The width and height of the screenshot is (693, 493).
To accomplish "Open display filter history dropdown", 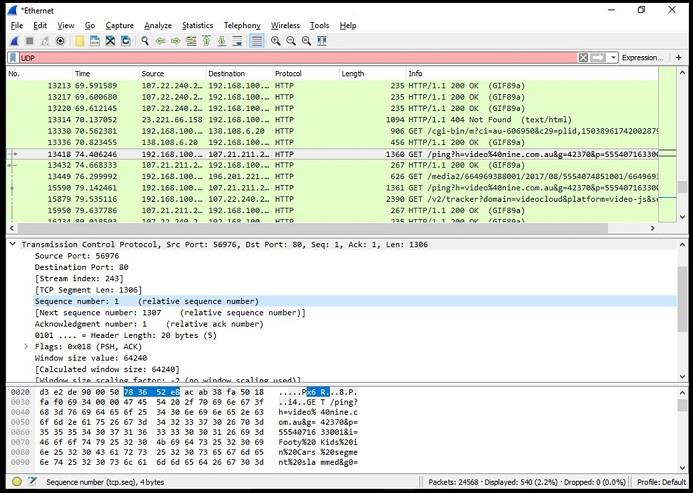I will [x=613, y=58].
